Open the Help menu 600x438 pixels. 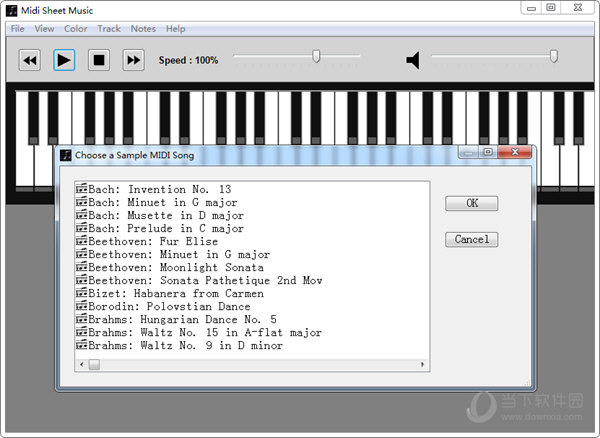pos(176,29)
